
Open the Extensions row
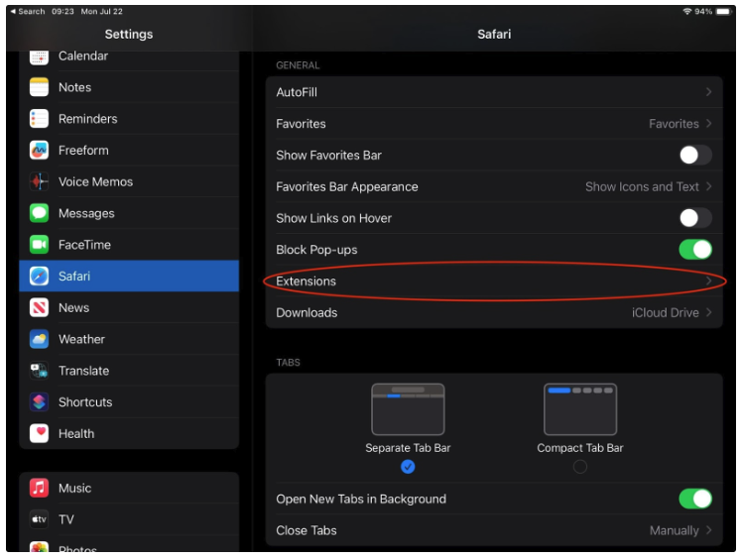pos(494,281)
